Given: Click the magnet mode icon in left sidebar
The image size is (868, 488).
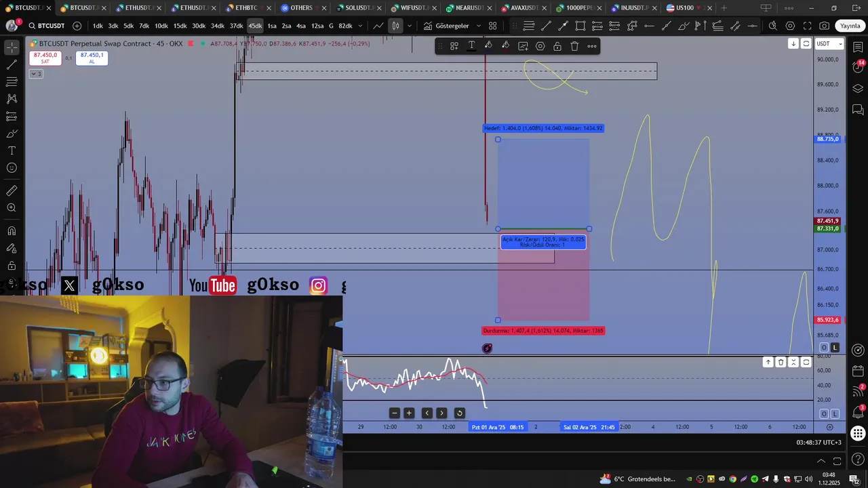Looking at the screenshot, I should pos(12,231).
